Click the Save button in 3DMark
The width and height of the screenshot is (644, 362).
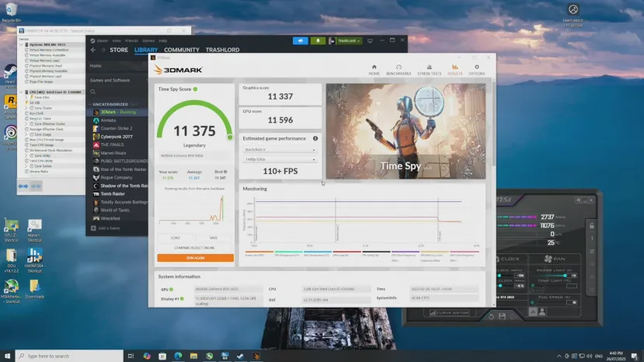(214, 238)
